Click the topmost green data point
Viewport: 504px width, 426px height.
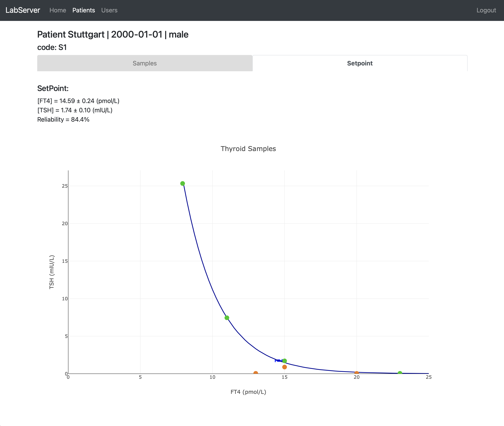182,184
